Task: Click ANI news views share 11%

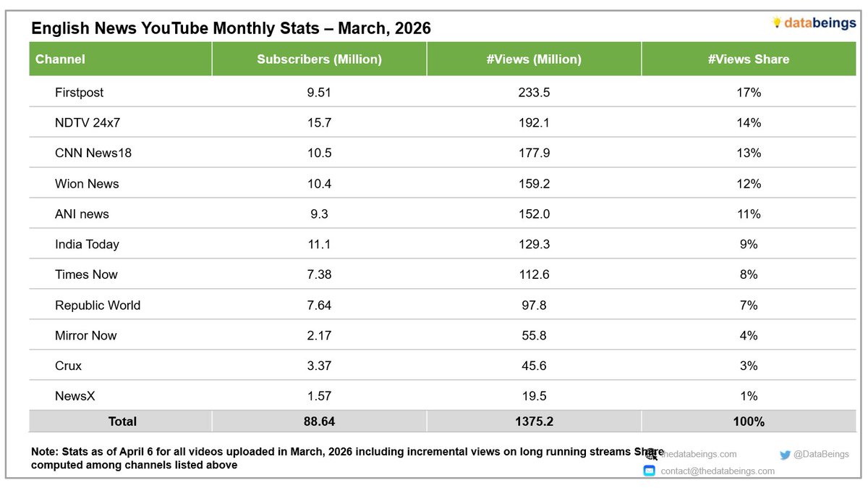Action: (748, 214)
